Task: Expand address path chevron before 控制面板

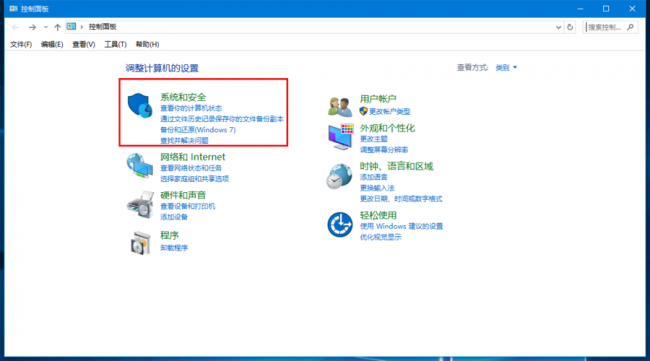Action: 82,27
